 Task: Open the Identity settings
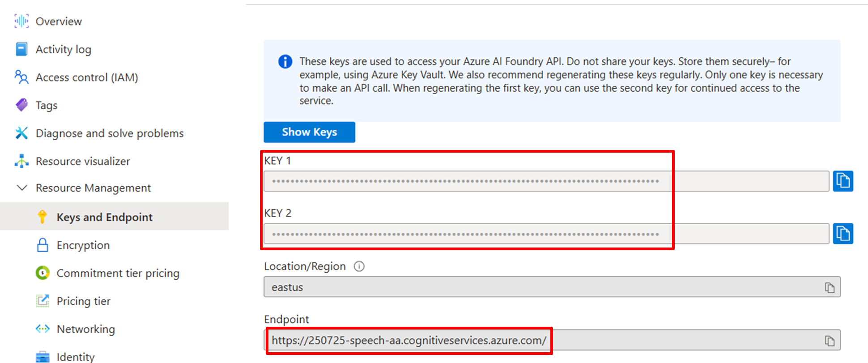click(75, 356)
